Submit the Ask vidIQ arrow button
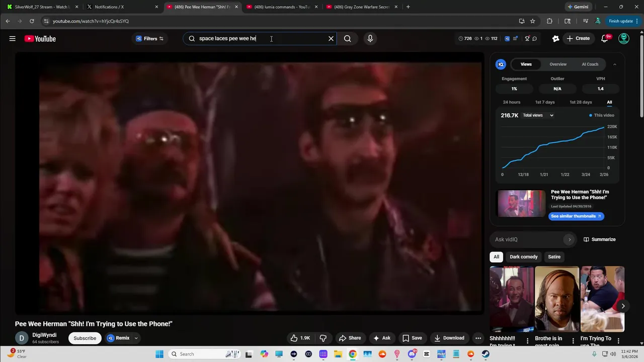Viewport: 644px width, 362px height. pyautogui.click(x=570, y=239)
